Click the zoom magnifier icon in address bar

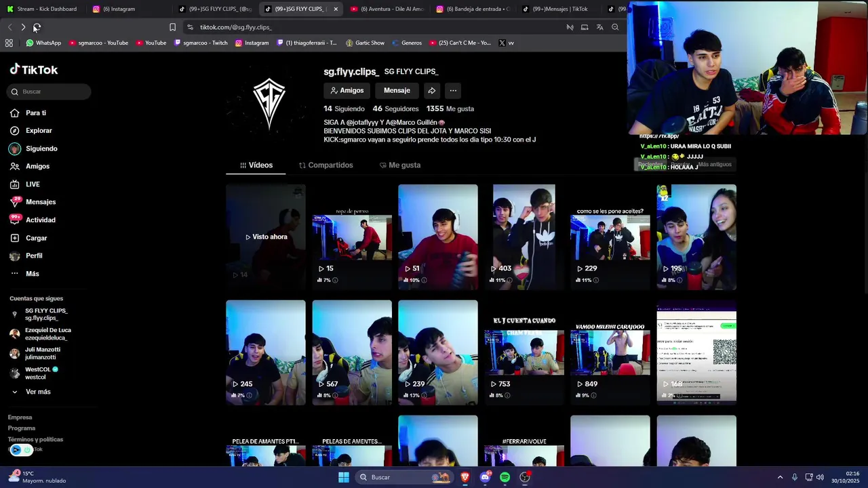coord(615,27)
